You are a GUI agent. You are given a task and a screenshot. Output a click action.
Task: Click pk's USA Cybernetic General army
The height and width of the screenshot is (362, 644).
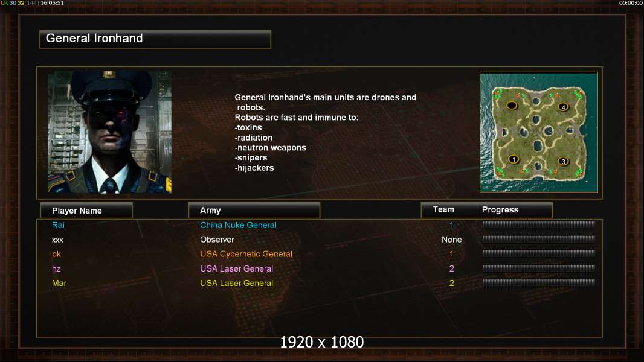(246, 254)
